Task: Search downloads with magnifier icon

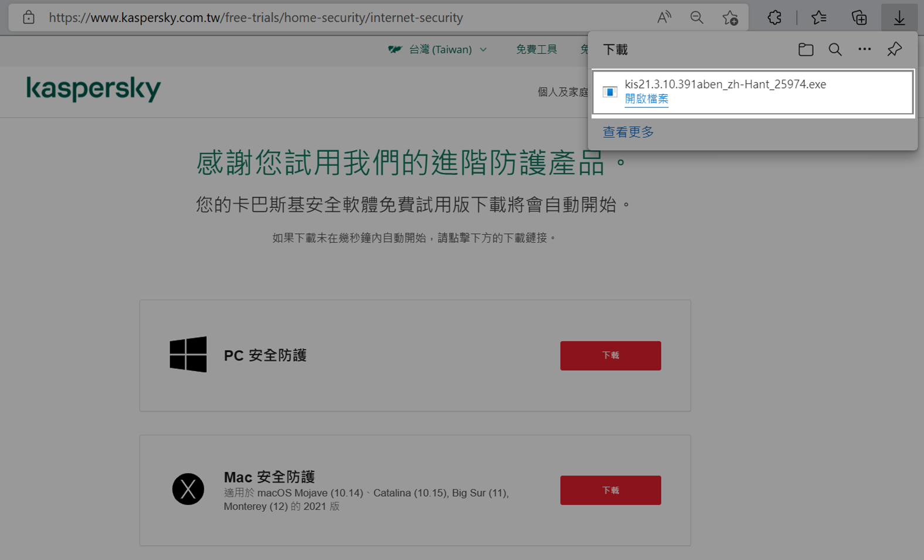Action: [x=835, y=50]
